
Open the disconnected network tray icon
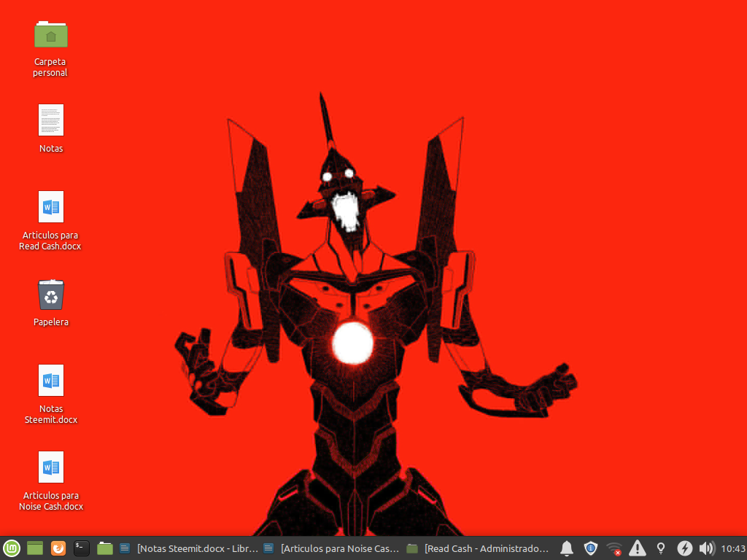pos(614,548)
